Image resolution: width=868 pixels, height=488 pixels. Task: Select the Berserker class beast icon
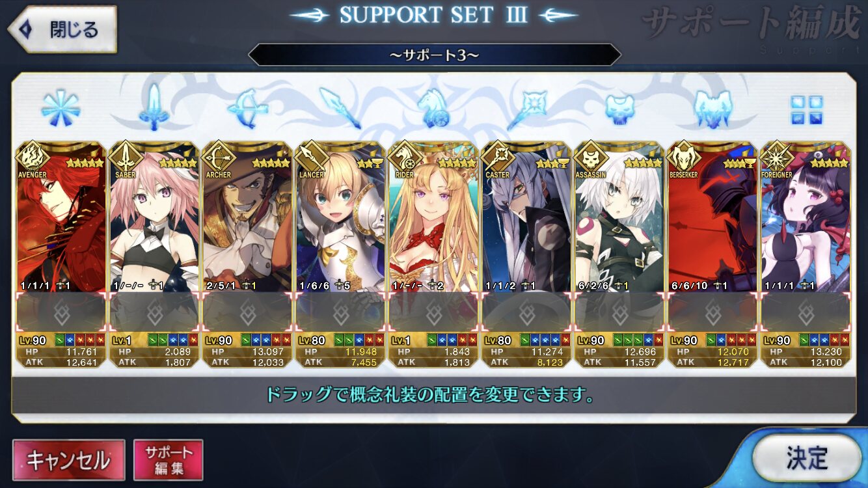tap(713, 108)
